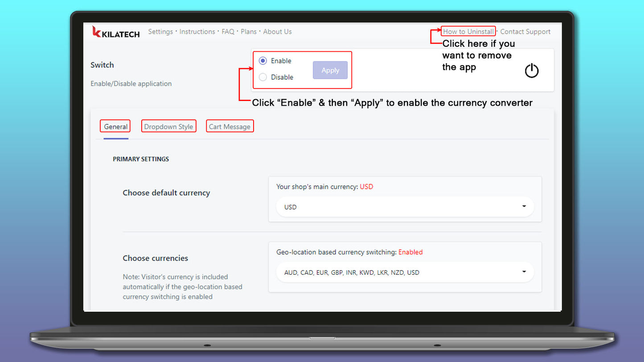Switch to the Cart Message tab
The width and height of the screenshot is (644, 362).
coord(230,127)
